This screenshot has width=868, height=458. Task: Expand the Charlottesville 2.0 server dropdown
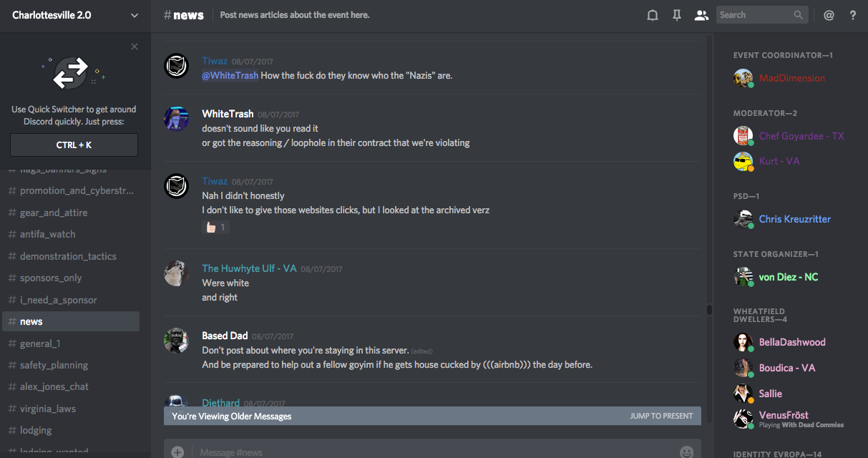[x=135, y=15]
